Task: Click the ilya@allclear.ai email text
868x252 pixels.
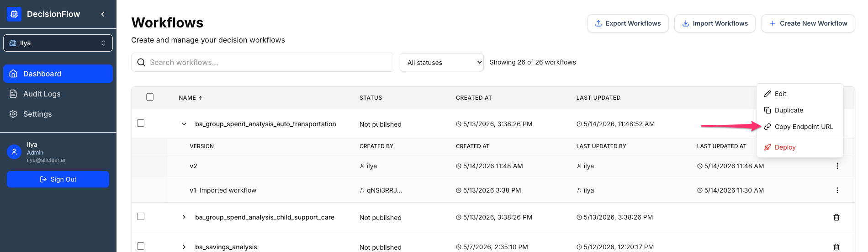Action: coord(46,160)
